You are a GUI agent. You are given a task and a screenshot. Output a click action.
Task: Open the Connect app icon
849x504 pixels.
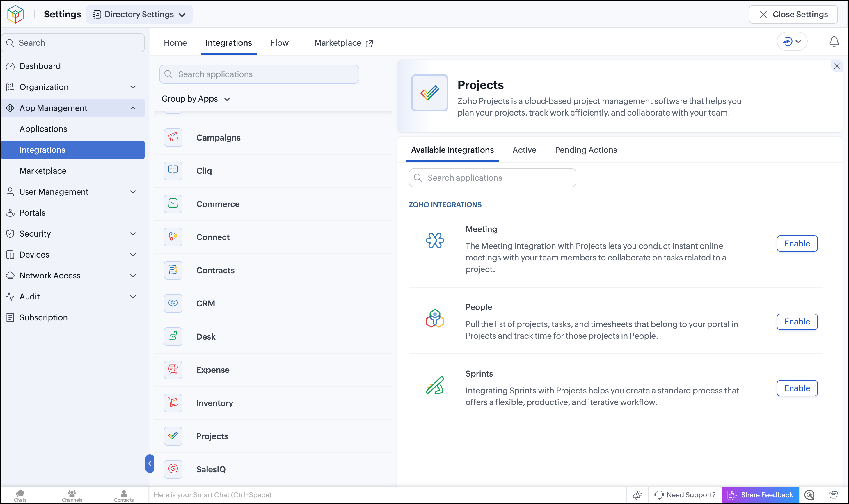coord(173,237)
